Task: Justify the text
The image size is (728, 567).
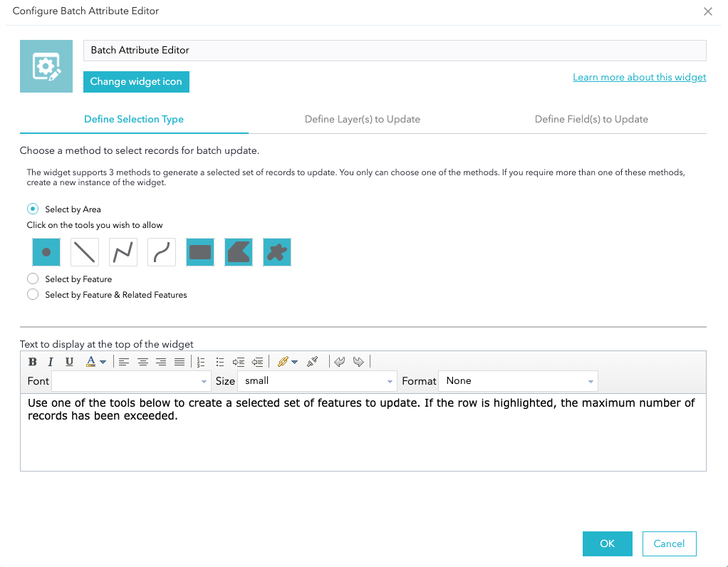Action: (x=180, y=362)
